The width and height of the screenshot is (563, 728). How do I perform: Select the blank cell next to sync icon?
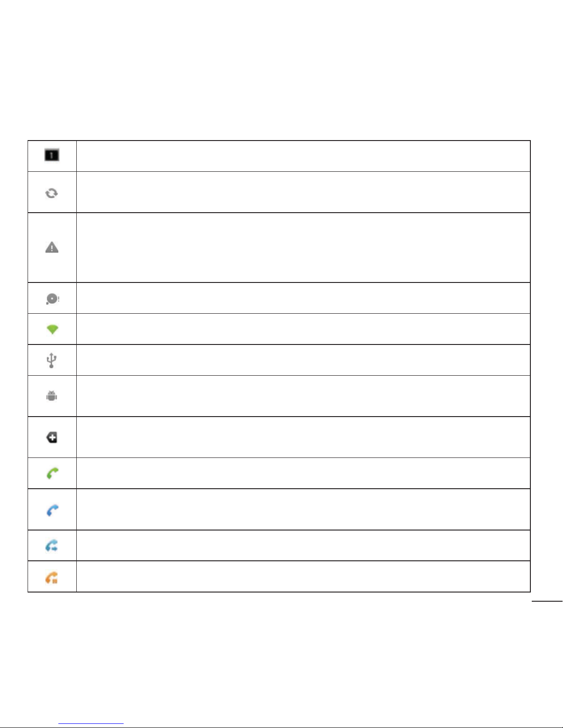303,192
